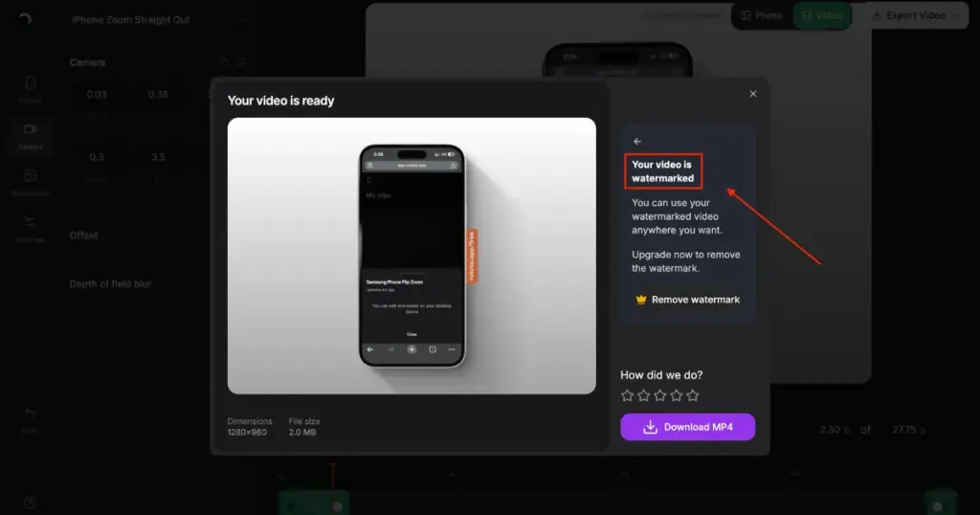This screenshot has height=515, width=980.
Task: Give a five-star rating
Action: tap(693, 395)
